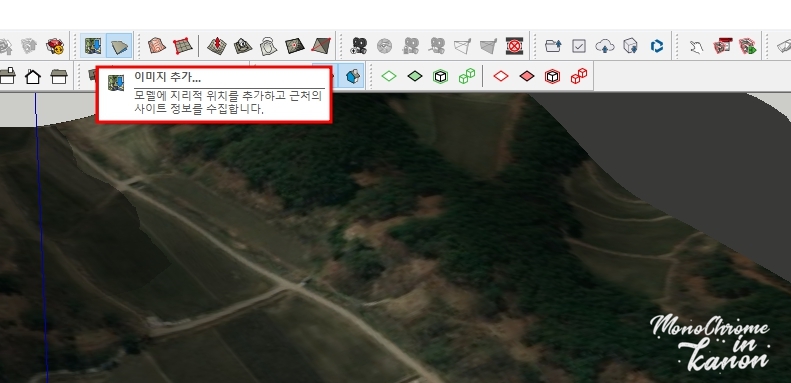Click the red filled diamond icon

click(x=527, y=76)
